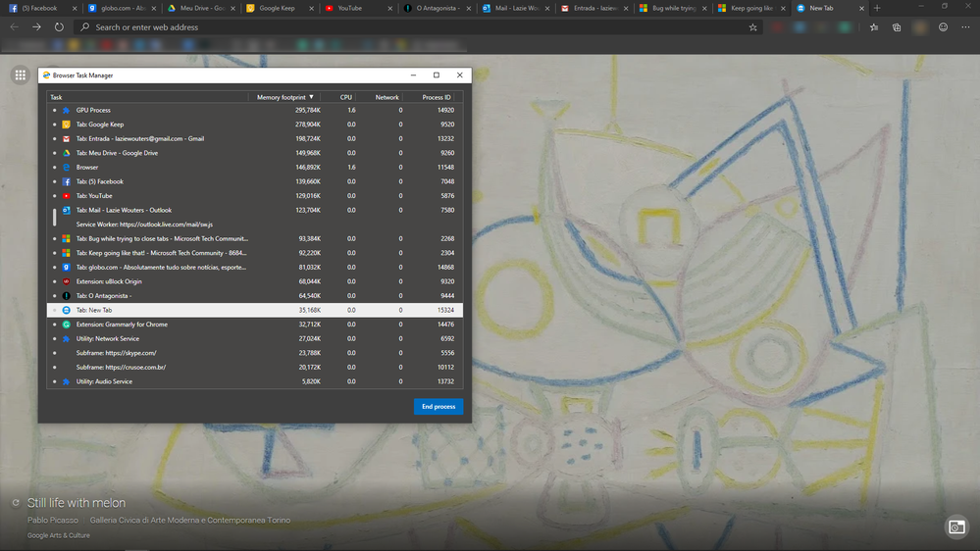Click the browser Back arrow
The width and height of the screenshot is (980, 551).
(15, 26)
